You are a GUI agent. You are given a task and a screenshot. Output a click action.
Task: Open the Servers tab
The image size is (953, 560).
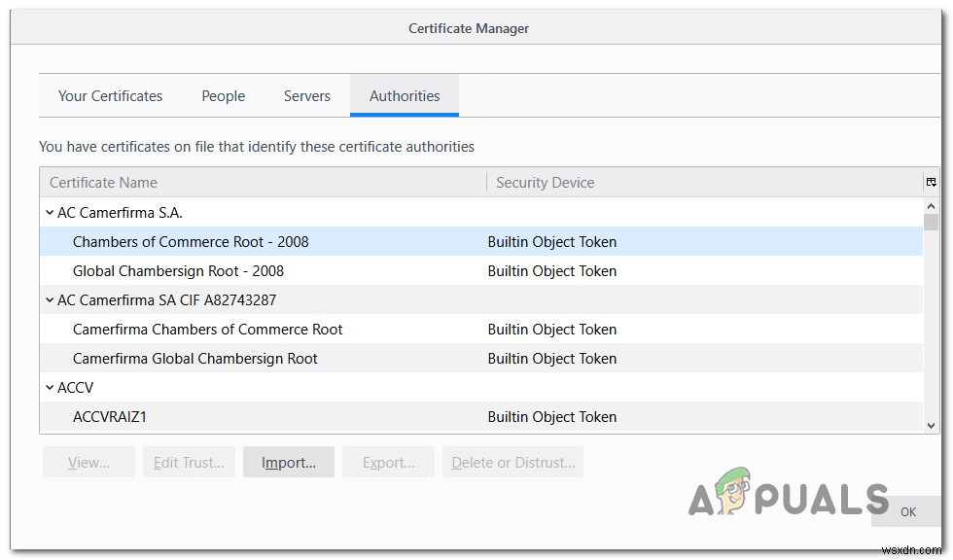coord(306,95)
